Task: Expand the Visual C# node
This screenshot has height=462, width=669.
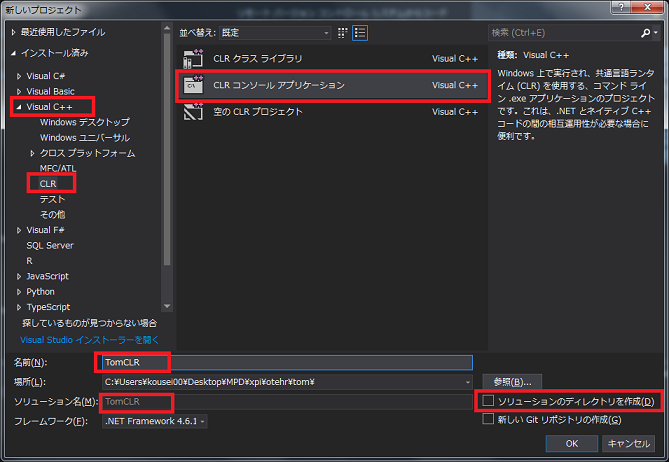Action: click(x=19, y=76)
